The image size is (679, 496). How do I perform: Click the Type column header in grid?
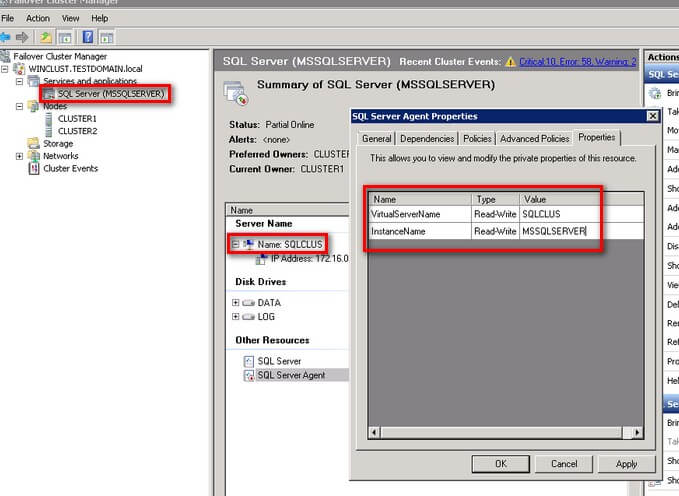coord(495,199)
